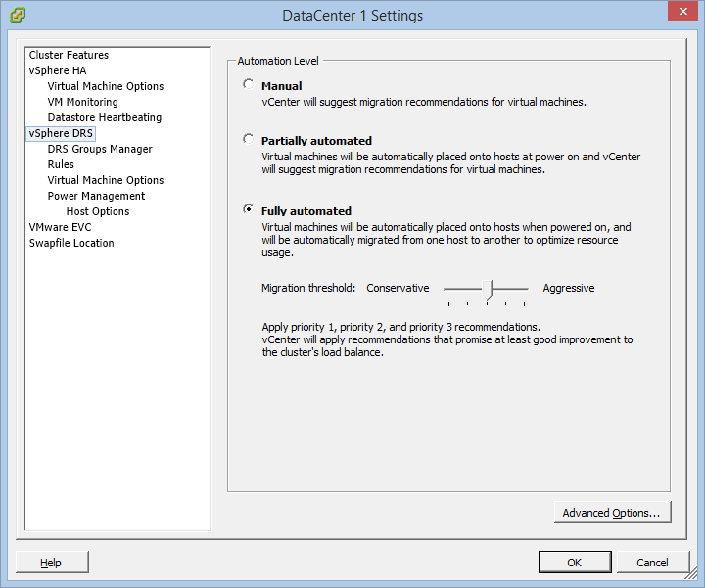Open Swapfile Location page
705x588 pixels.
coord(71,243)
